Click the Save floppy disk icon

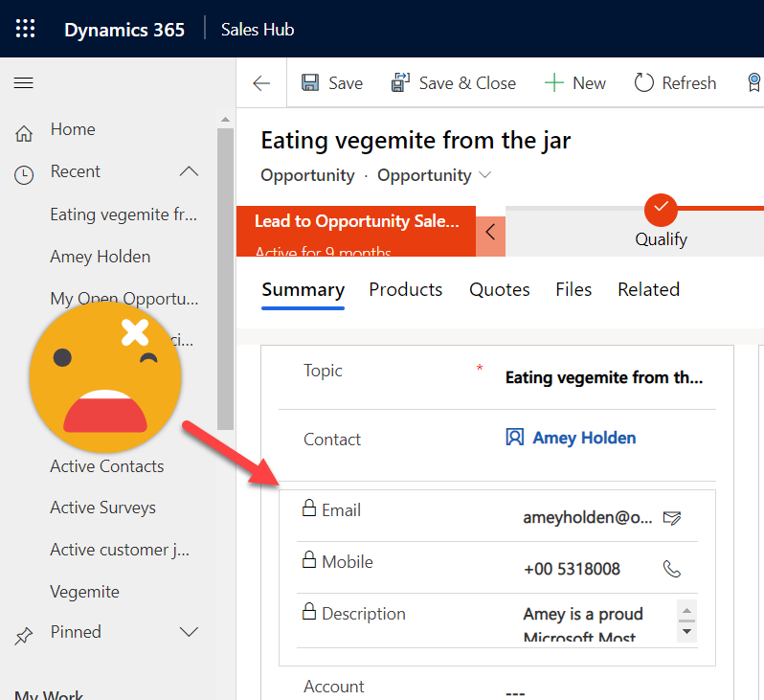(310, 83)
